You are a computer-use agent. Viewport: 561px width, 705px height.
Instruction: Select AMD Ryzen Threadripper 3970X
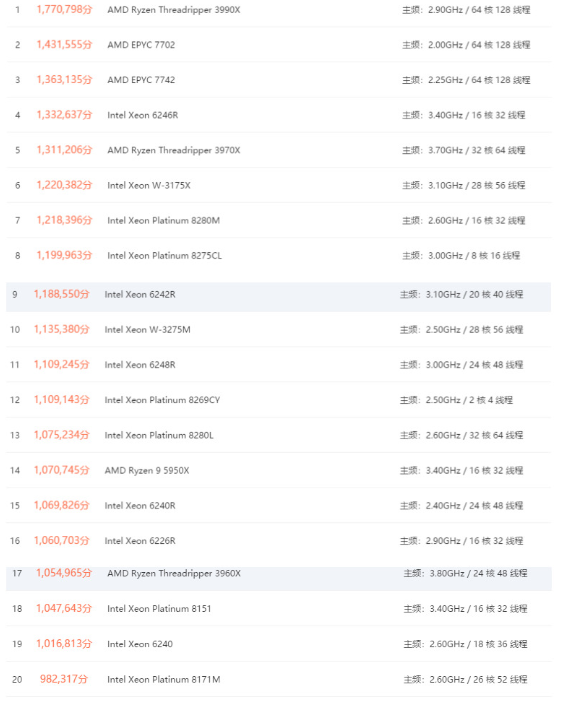pos(174,150)
